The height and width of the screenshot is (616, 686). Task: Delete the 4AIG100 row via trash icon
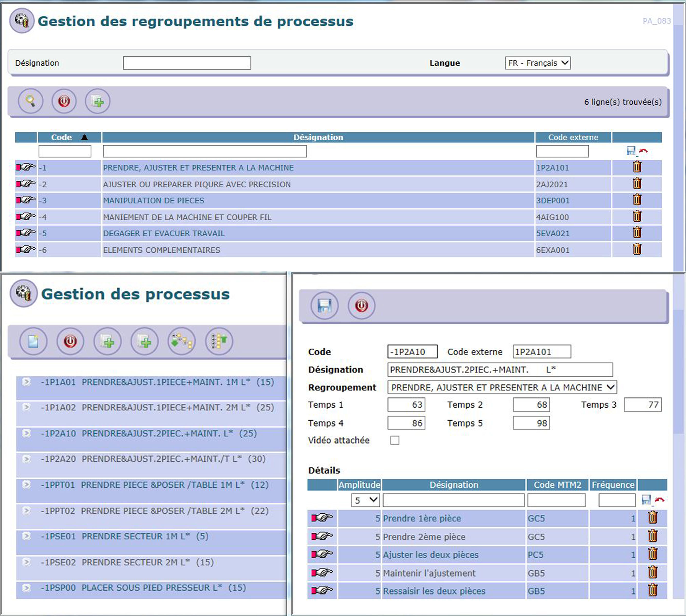[x=637, y=216]
